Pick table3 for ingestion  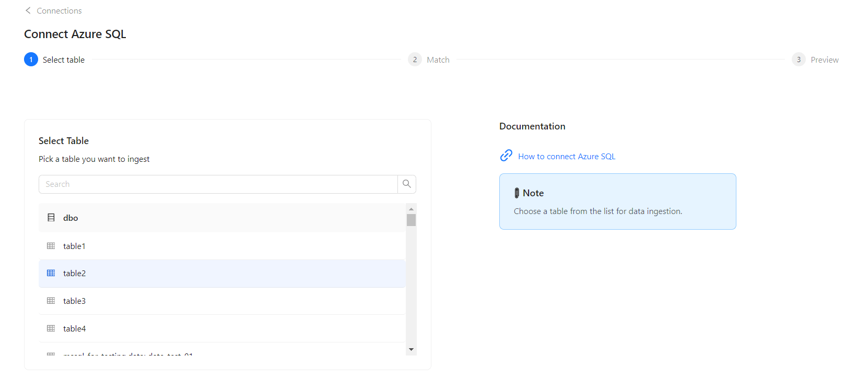point(222,301)
